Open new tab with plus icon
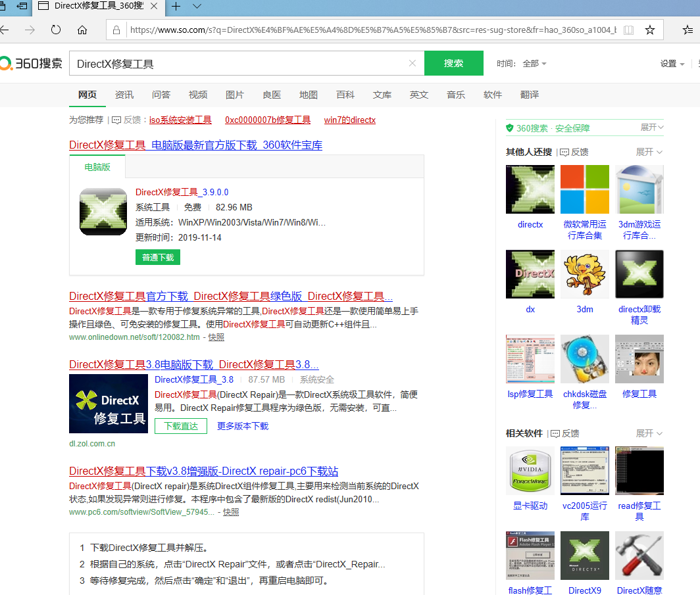The image size is (700, 595). coord(176,7)
